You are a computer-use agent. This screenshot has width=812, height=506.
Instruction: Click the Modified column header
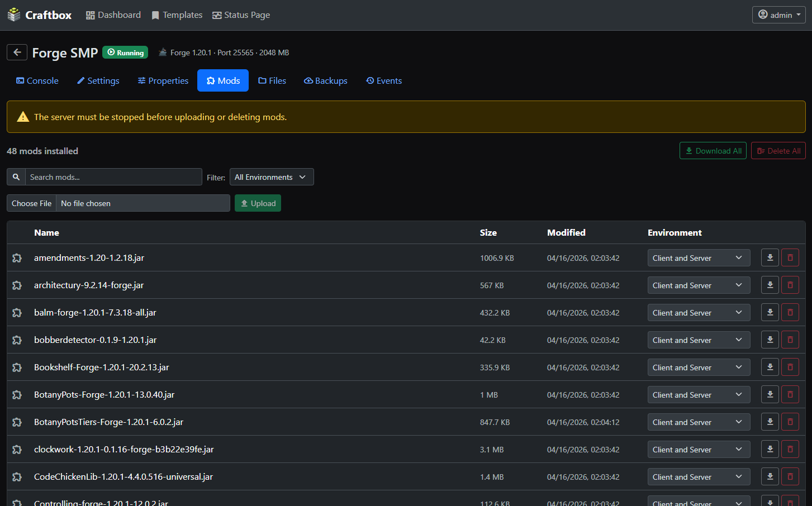566,232
